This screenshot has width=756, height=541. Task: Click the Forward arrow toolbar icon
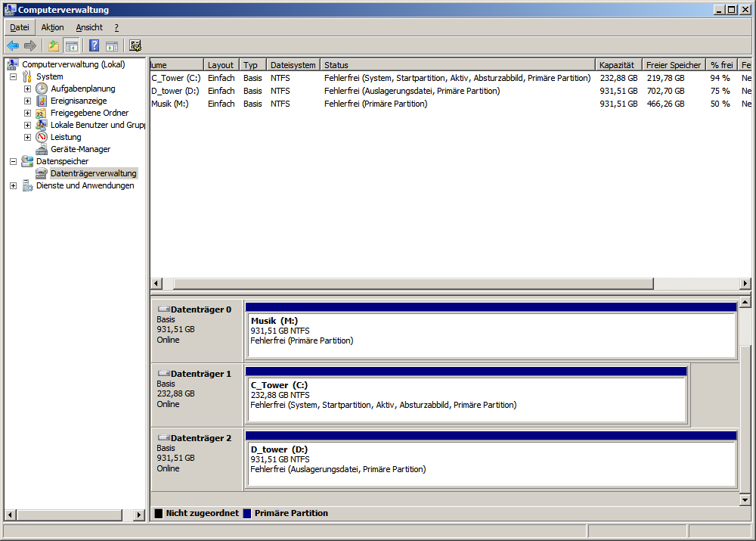coord(30,46)
